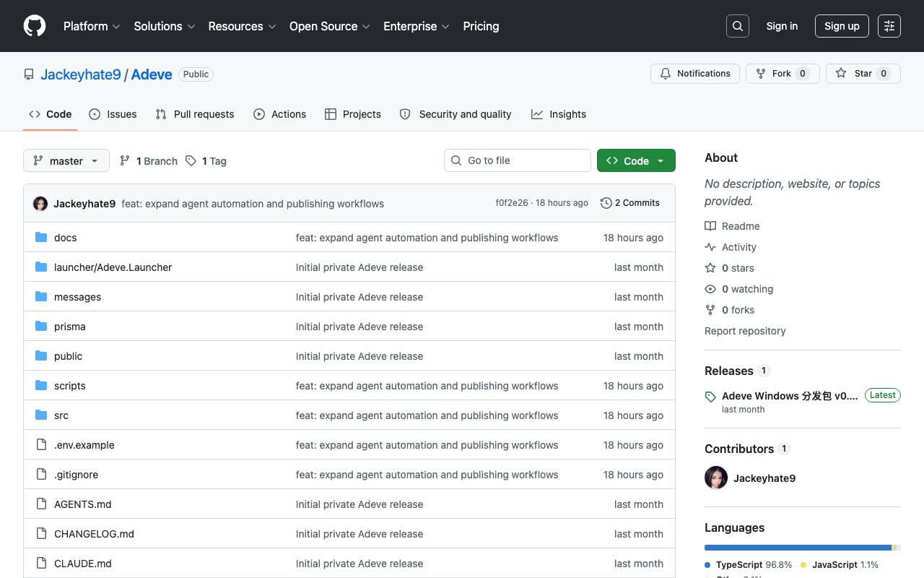This screenshot has height=578, width=924.
Task: Select the Code tab
Action: (51, 114)
